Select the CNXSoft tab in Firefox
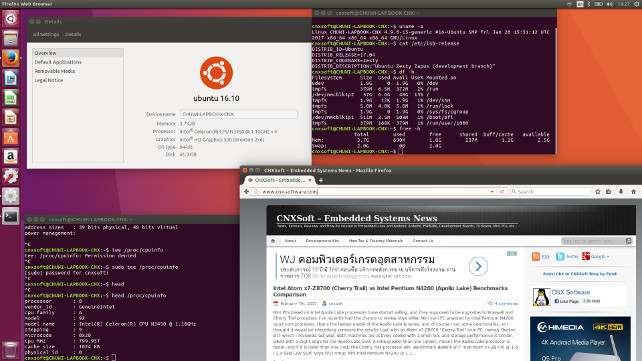The height and width of the screenshot is (361, 642). pyautogui.click(x=279, y=180)
